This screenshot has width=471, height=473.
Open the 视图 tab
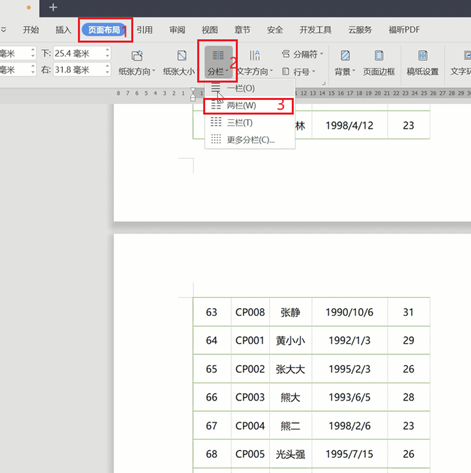(210, 30)
